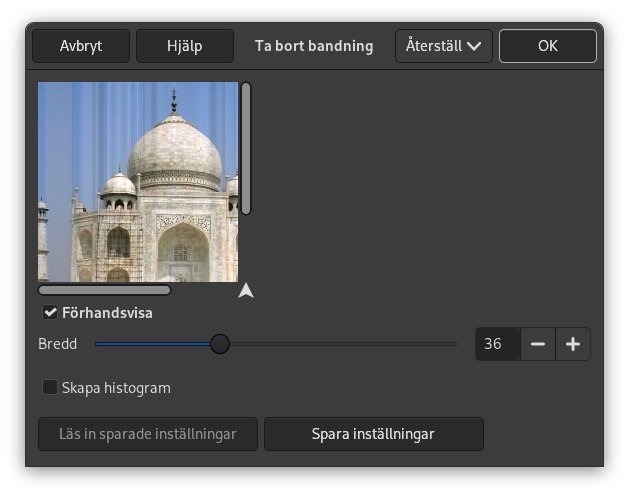Click the Förhandsvisa label text
This screenshot has width=629, height=495.
coord(107,313)
